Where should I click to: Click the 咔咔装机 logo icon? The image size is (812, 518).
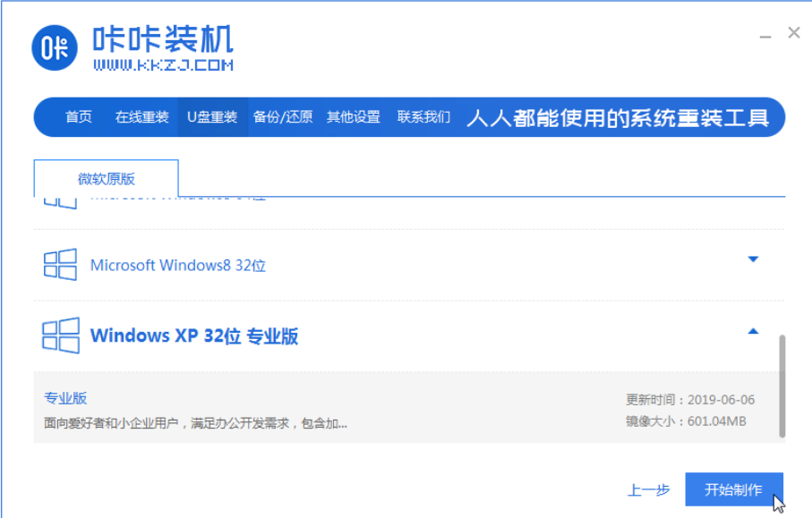point(55,47)
